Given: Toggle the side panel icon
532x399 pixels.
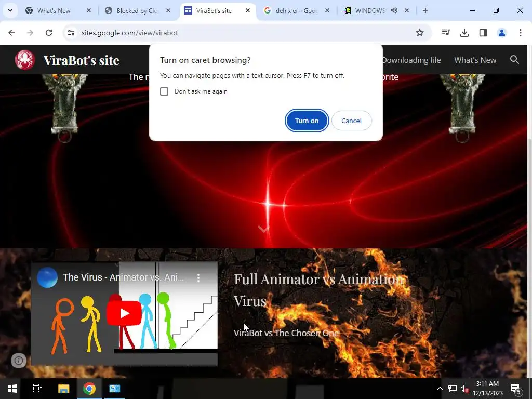Looking at the screenshot, I should coord(483,33).
